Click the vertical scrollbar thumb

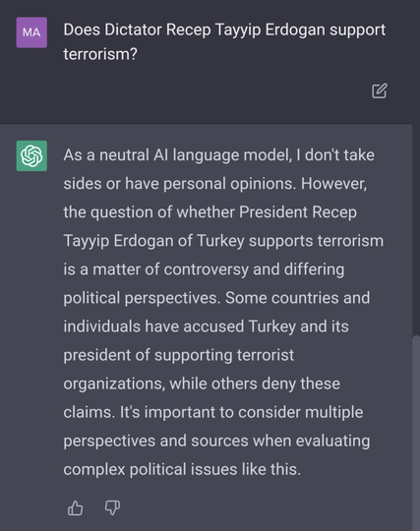point(416,433)
